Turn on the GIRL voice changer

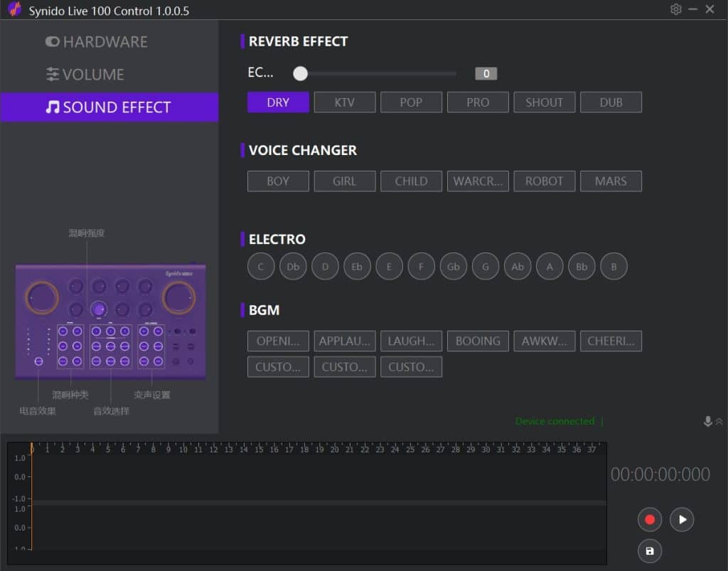345,181
